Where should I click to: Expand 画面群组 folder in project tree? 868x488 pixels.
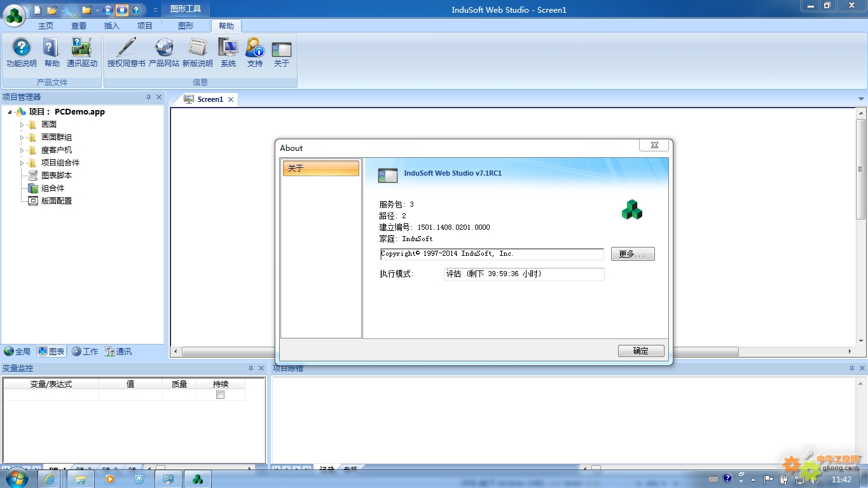coord(22,137)
